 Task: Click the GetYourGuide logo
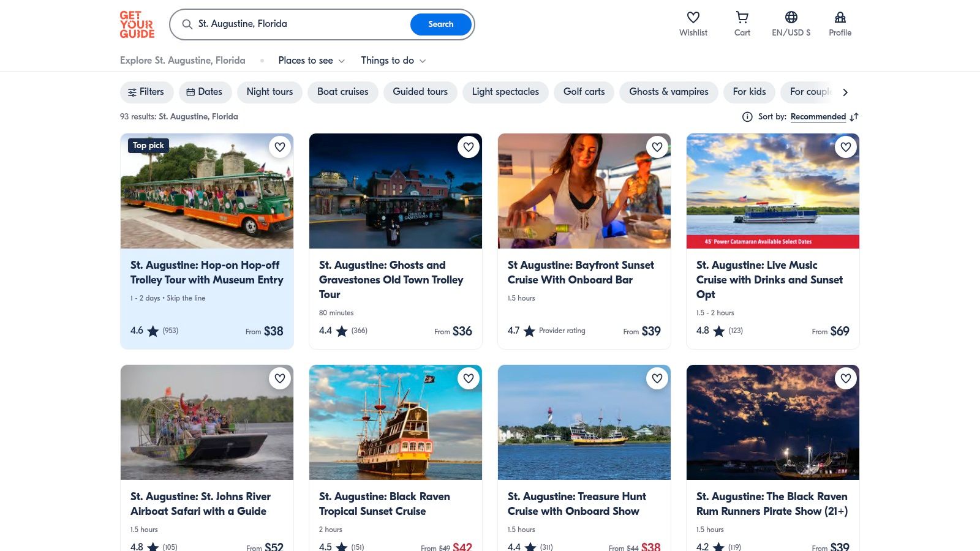tap(137, 24)
